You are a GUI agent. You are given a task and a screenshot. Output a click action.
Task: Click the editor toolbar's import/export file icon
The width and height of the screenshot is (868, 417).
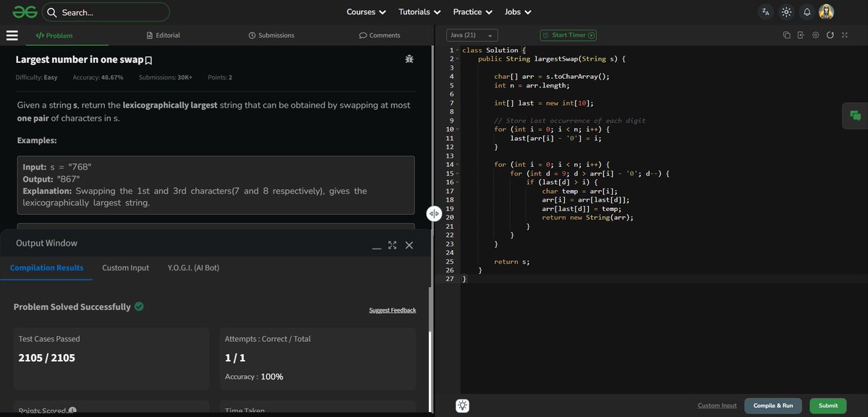[801, 35]
